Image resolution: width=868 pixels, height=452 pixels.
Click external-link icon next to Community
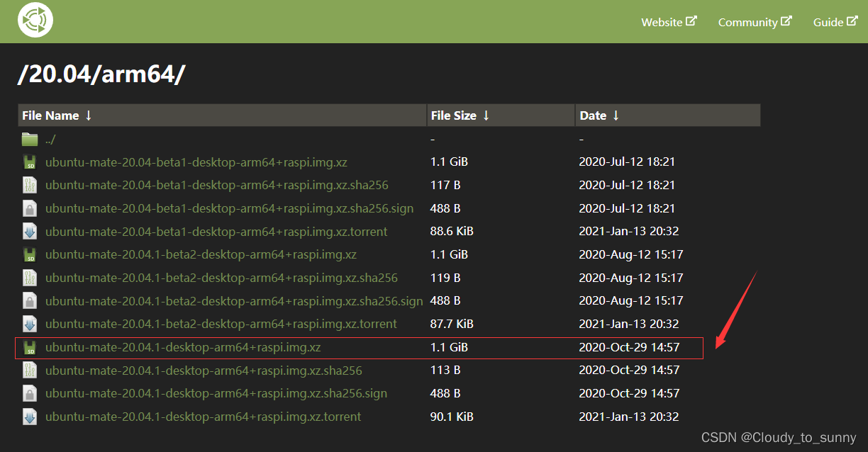click(x=786, y=21)
